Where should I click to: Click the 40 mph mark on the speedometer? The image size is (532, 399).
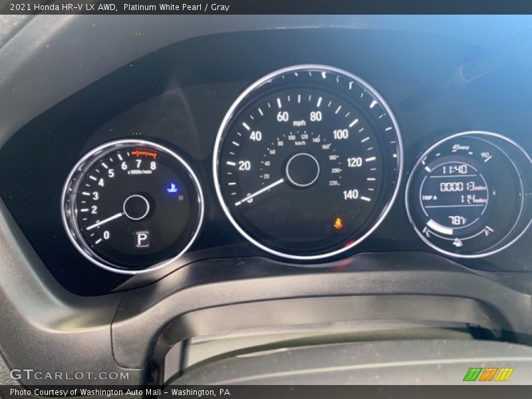pyautogui.click(x=255, y=136)
